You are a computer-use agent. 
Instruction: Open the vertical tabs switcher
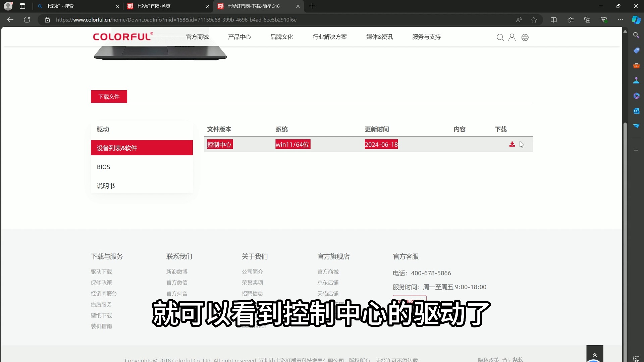[x=22, y=6]
